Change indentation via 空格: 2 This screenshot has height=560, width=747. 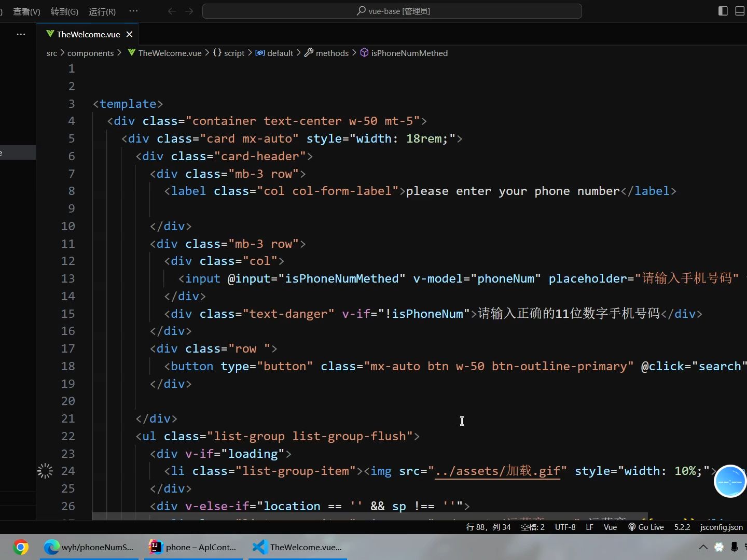point(533,527)
